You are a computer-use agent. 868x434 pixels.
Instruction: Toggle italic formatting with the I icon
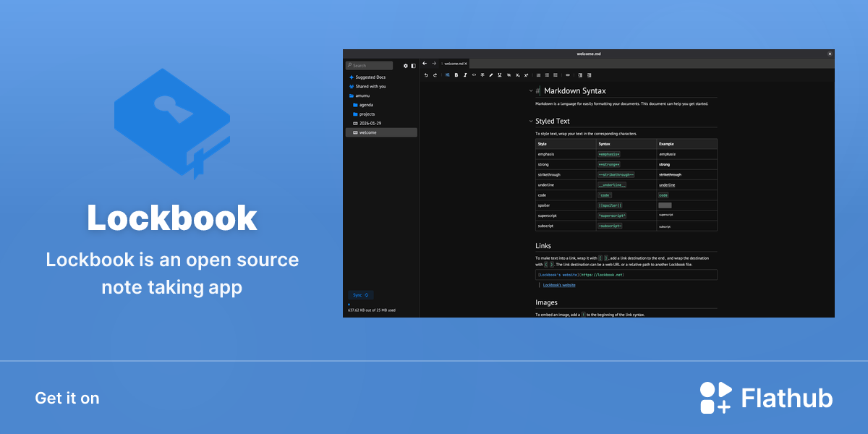[464, 75]
